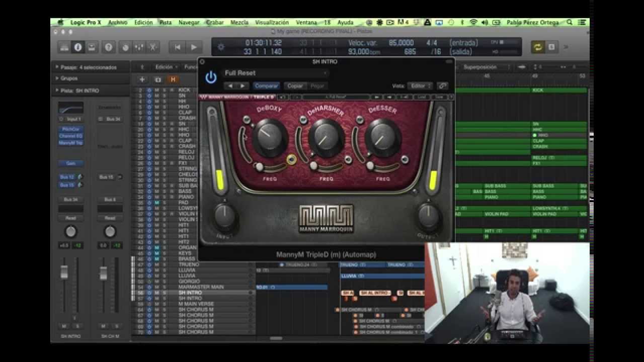The width and height of the screenshot is (644, 362).
Task: Start playback with the Play button
Action: pos(194,47)
